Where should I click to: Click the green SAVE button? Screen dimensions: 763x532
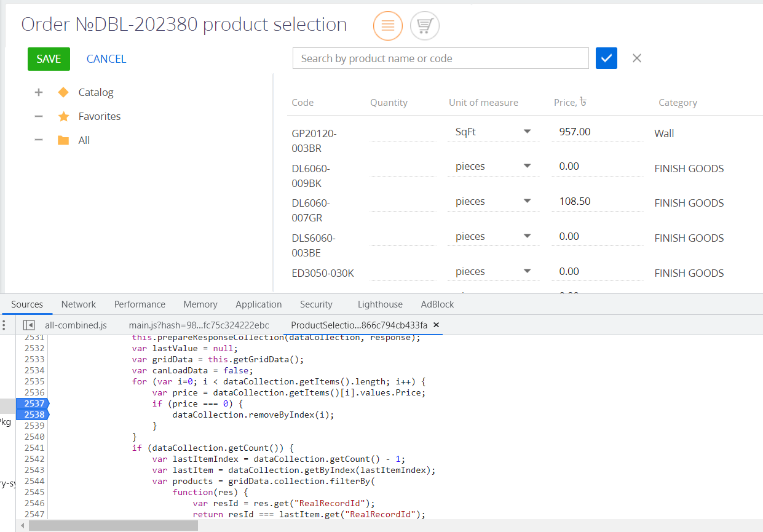pyautogui.click(x=49, y=59)
